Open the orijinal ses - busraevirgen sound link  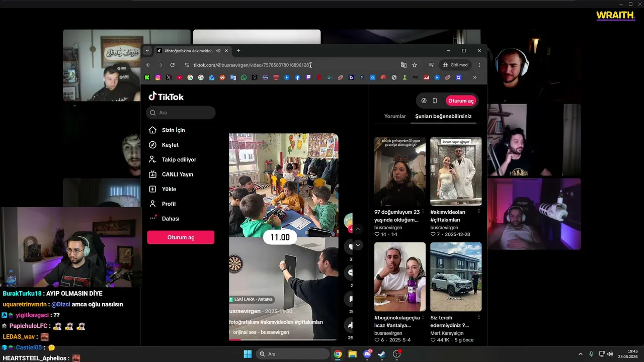(260, 332)
